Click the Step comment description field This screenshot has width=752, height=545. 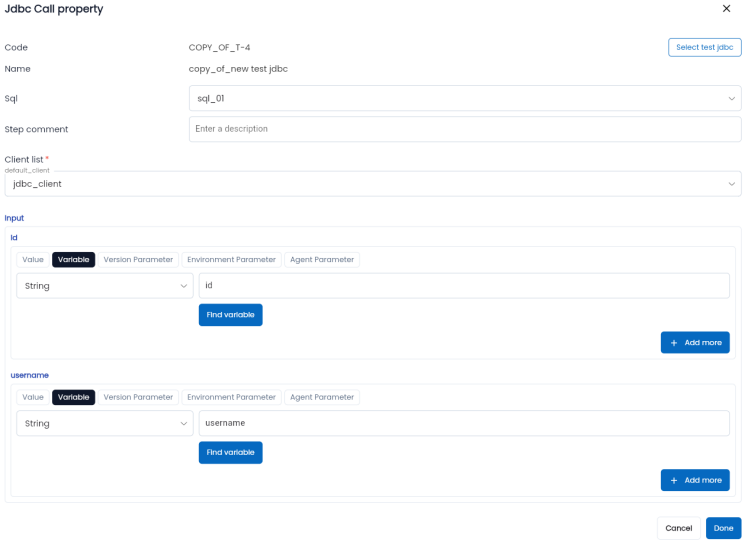[x=464, y=129]
